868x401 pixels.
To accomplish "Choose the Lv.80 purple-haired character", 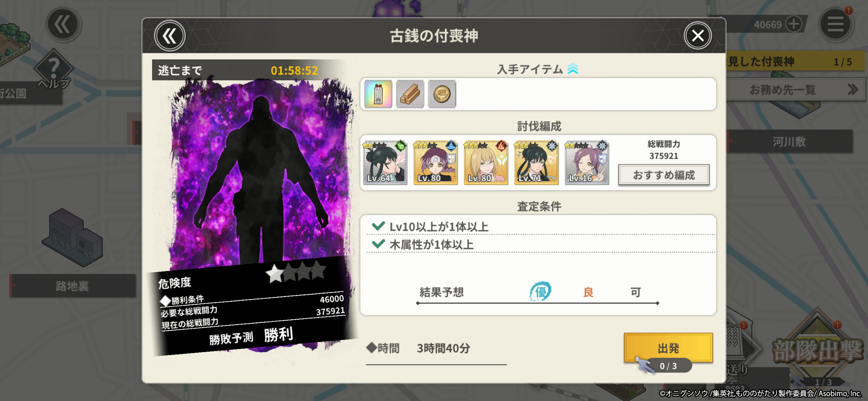I will tap(435, 163).
